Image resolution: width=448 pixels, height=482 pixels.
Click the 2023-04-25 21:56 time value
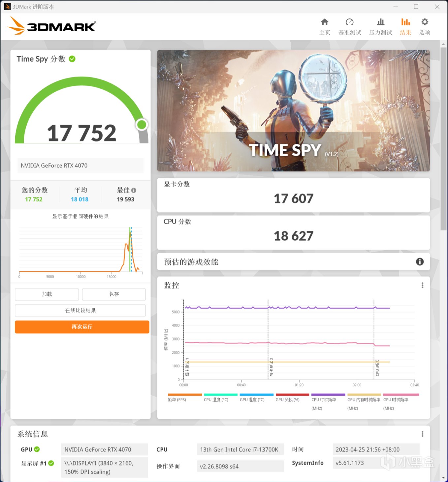[376, 450]
